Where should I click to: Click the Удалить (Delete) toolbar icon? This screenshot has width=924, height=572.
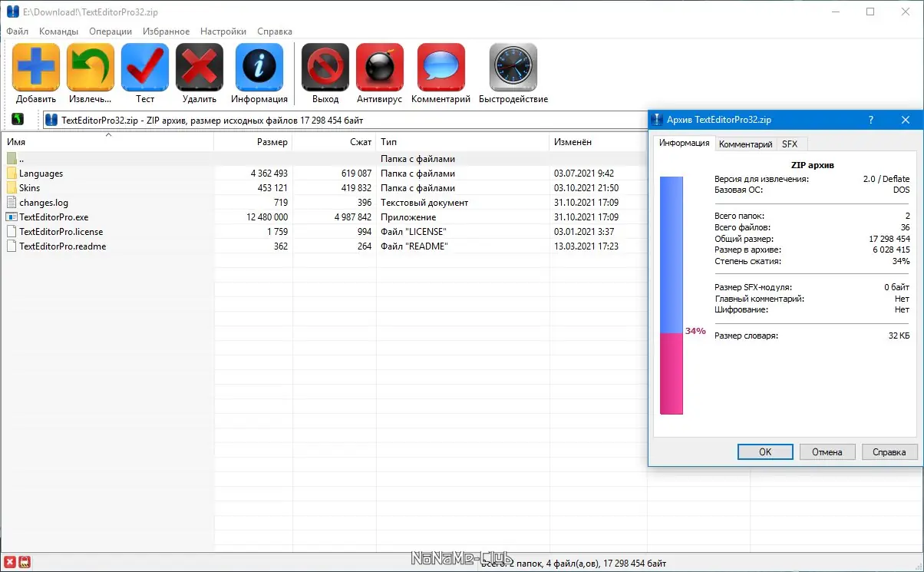point(199,67)
